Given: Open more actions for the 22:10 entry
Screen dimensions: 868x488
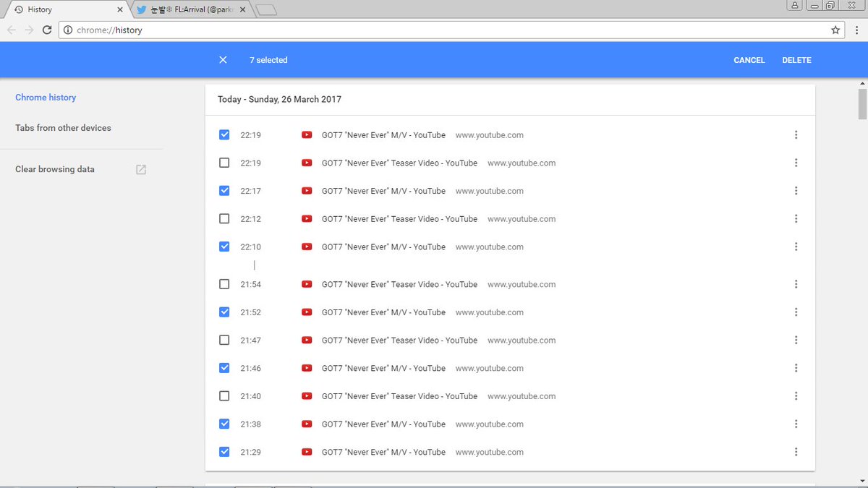Looking at the screenshot, I should 796,247.
